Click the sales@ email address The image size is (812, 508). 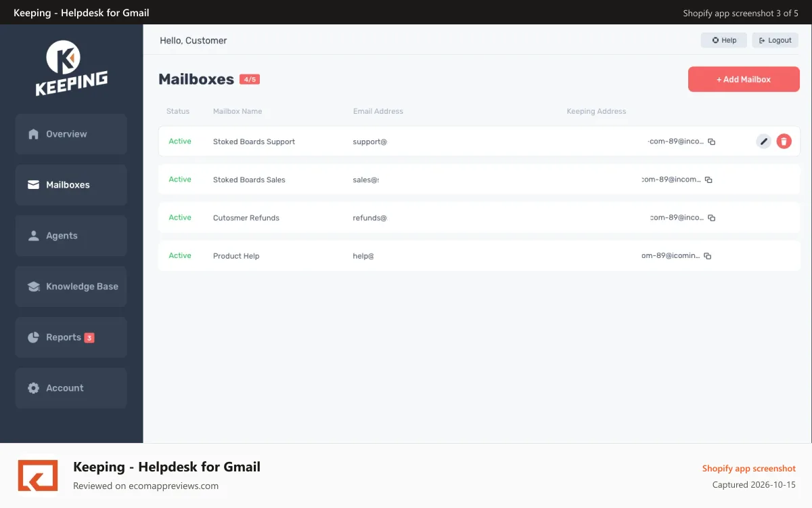pos(366,179)
